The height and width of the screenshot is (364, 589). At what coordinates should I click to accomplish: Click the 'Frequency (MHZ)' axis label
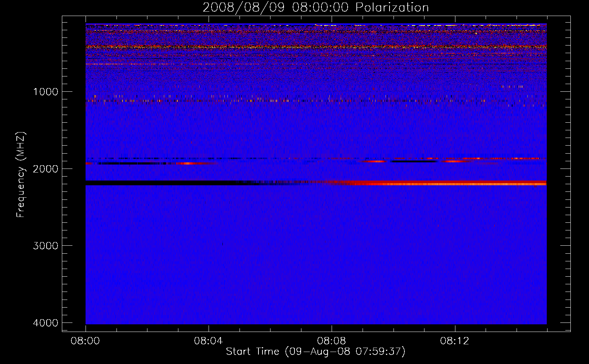(x=21, y=175)
